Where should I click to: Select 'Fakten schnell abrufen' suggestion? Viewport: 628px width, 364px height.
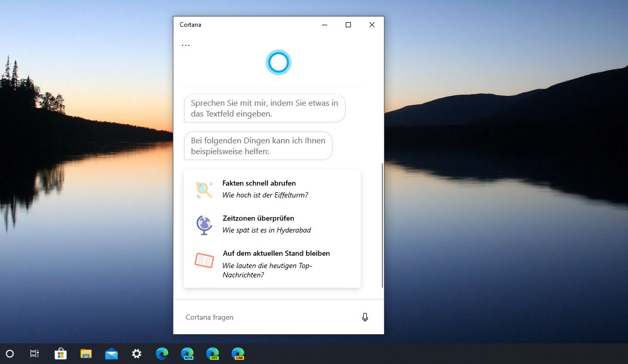[259, 183]
